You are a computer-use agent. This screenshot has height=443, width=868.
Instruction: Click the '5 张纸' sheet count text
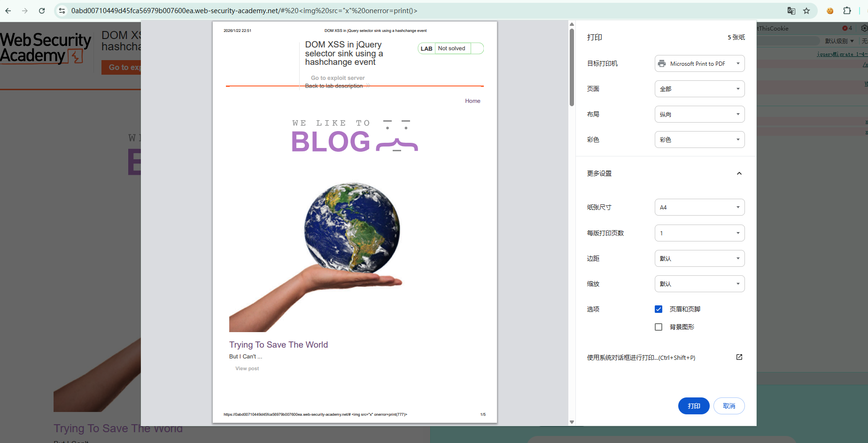tap(736, 37)
